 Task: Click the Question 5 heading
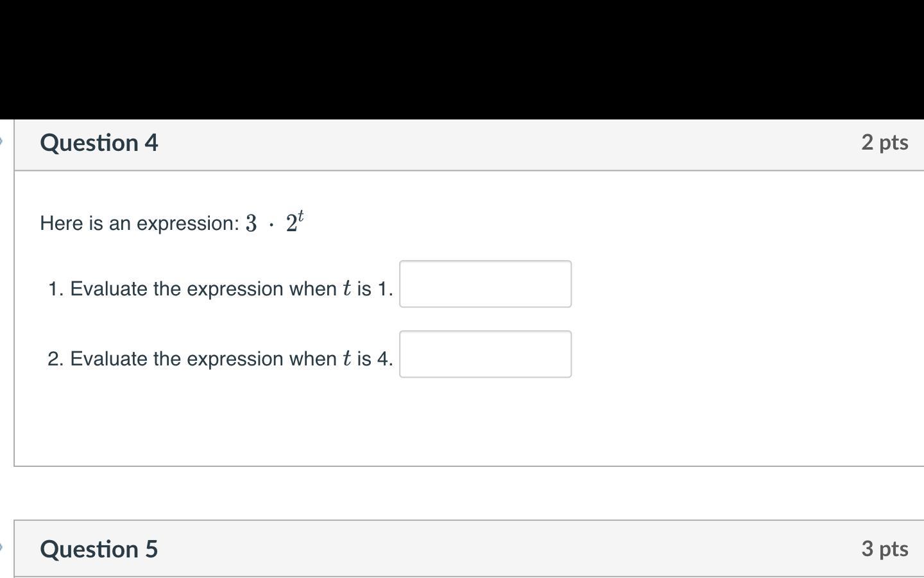coord(99,549)
